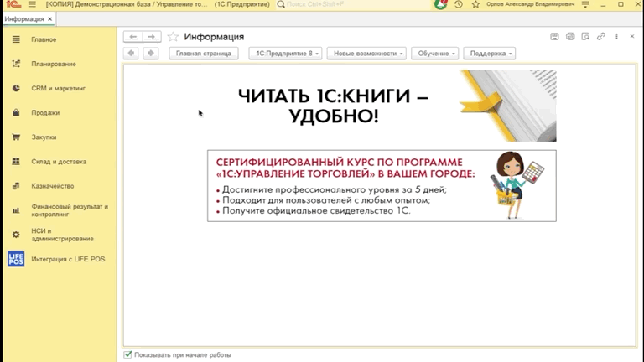Screen dimensions: 644x362
Task: Open Финансовый результат и контроллинг section
Action: click(x=70, y=210)
